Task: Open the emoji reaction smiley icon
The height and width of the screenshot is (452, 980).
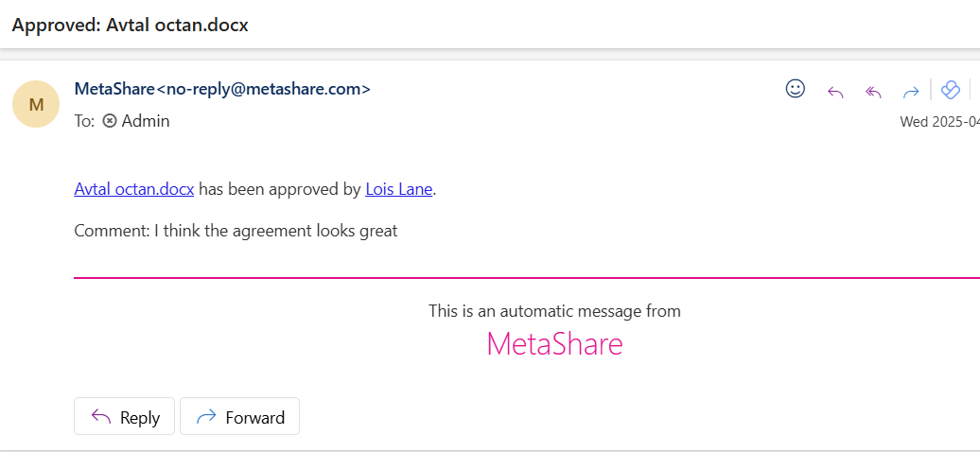Action: coord(796,89)
